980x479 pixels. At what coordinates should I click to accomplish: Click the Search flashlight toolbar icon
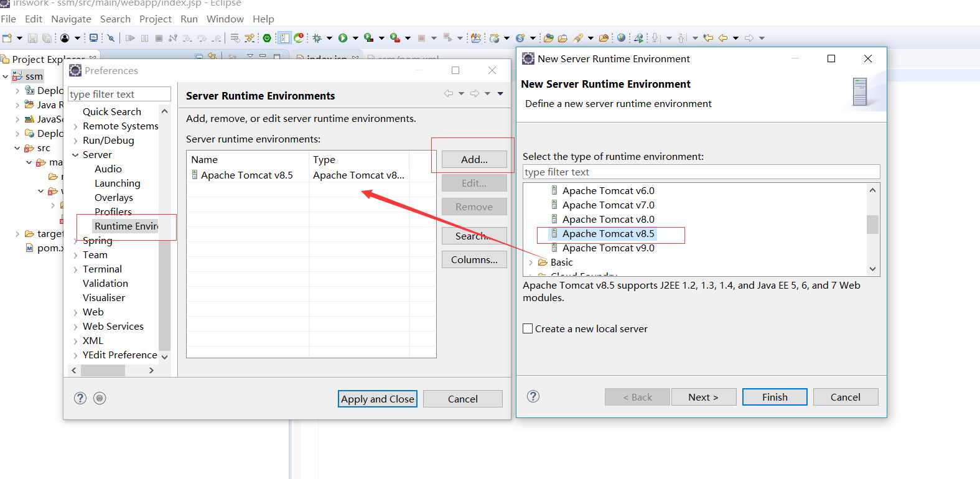pos(578,38)
